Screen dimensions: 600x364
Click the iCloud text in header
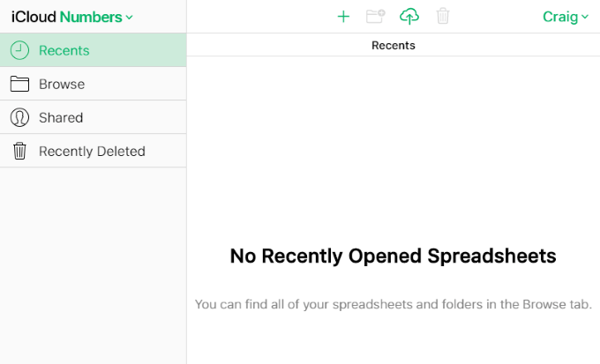click(x=34, y=17)
